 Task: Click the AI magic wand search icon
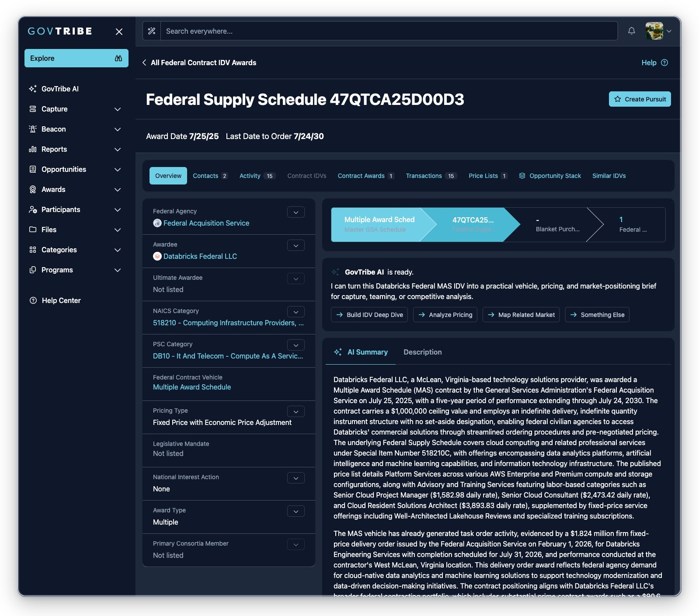[x=152, y=31]
